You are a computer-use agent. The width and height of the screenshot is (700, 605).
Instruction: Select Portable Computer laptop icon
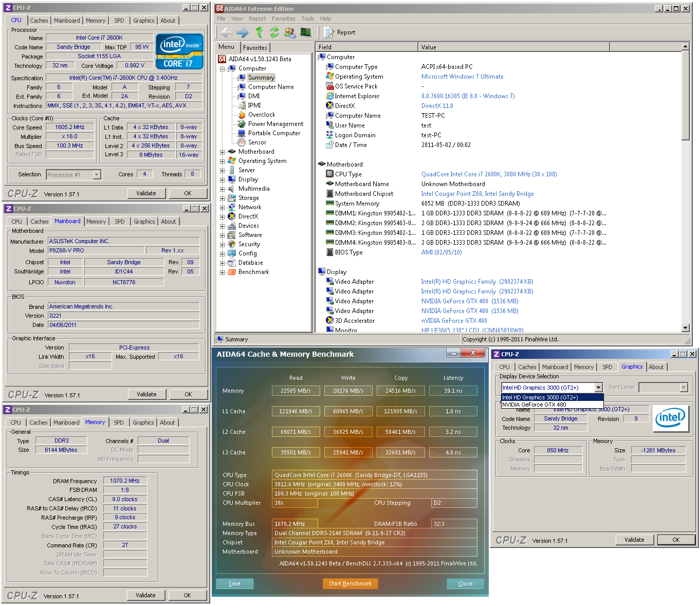pos(242,133)
